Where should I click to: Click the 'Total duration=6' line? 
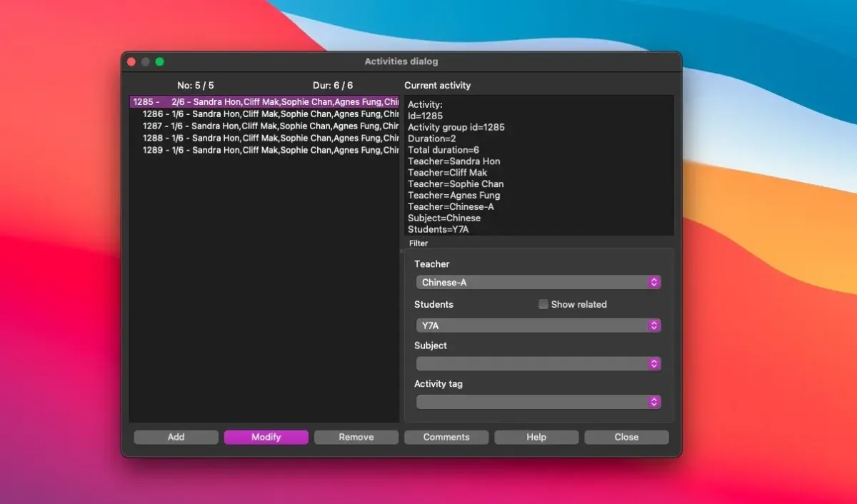pyautogui.click(x=443, y=150)
